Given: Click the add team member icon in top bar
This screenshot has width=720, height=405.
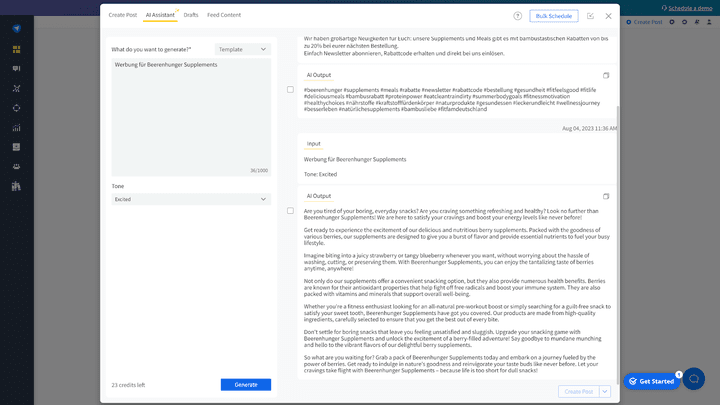Looking at the screenshot, I should 697,22.
